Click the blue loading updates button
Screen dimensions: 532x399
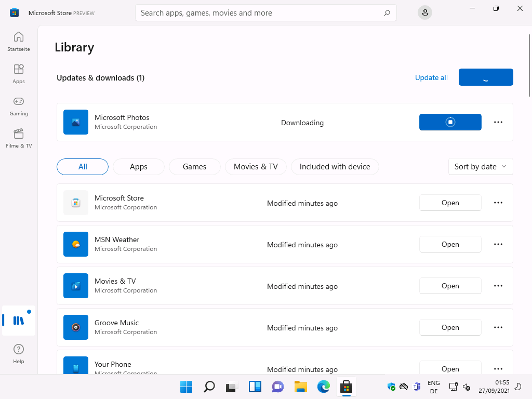coord(486,77)
